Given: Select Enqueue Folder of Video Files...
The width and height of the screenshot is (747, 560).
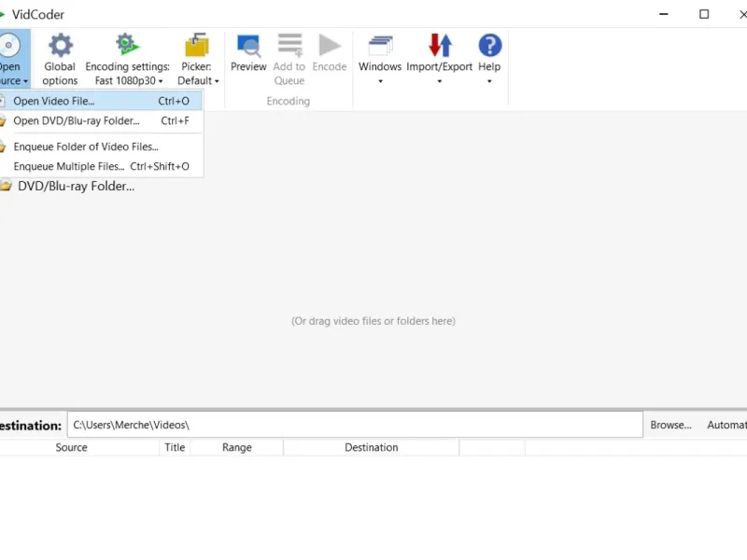Looking at the screenshot, I should [x=101, y=147].
